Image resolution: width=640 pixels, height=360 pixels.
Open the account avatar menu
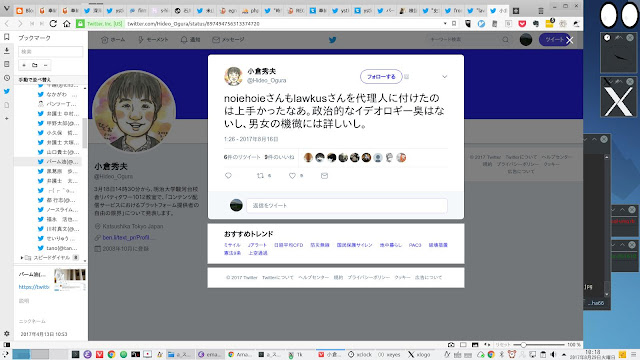coord(526,40)
